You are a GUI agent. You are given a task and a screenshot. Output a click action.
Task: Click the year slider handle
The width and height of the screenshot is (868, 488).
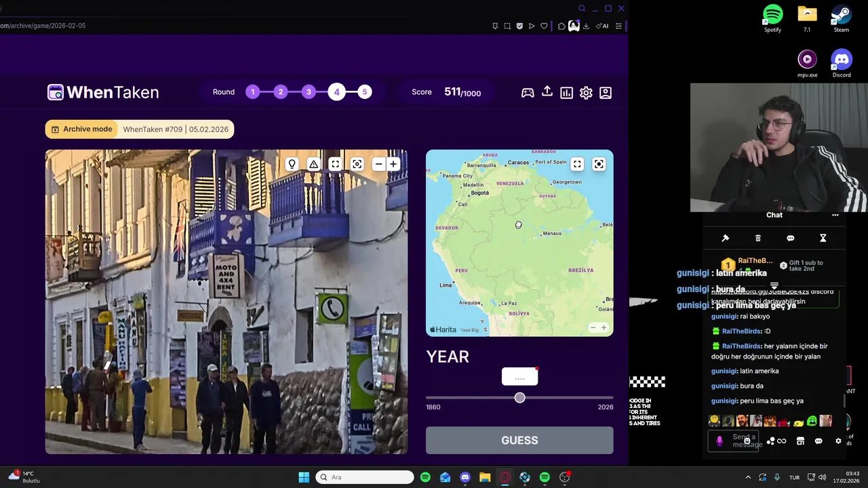tap(519, 398)
